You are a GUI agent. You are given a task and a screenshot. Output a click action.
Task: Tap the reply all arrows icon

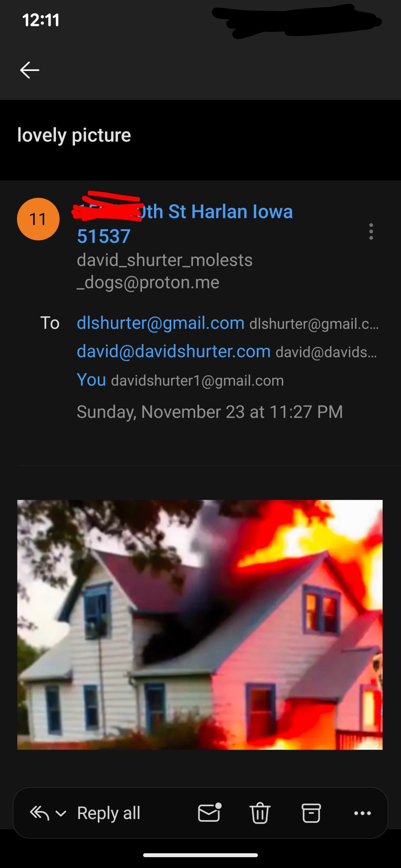pyautogui.click(x=40, y=813)
